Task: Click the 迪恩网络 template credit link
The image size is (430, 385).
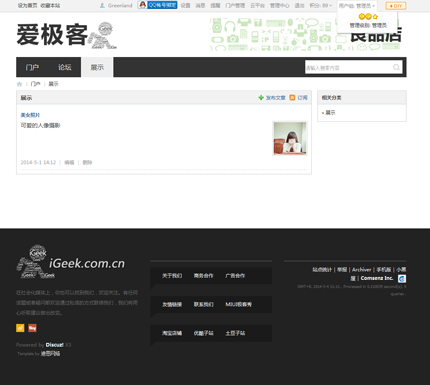Action: click(50, 353)
